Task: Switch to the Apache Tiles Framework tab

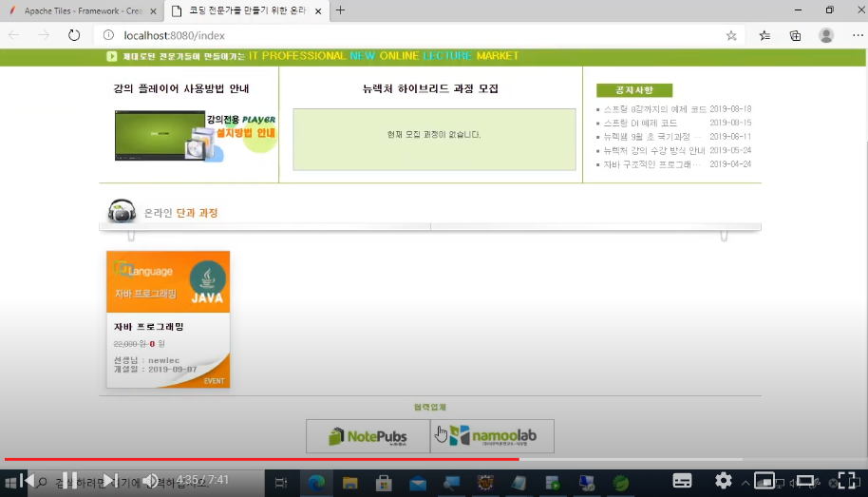Action: (83, 11)
